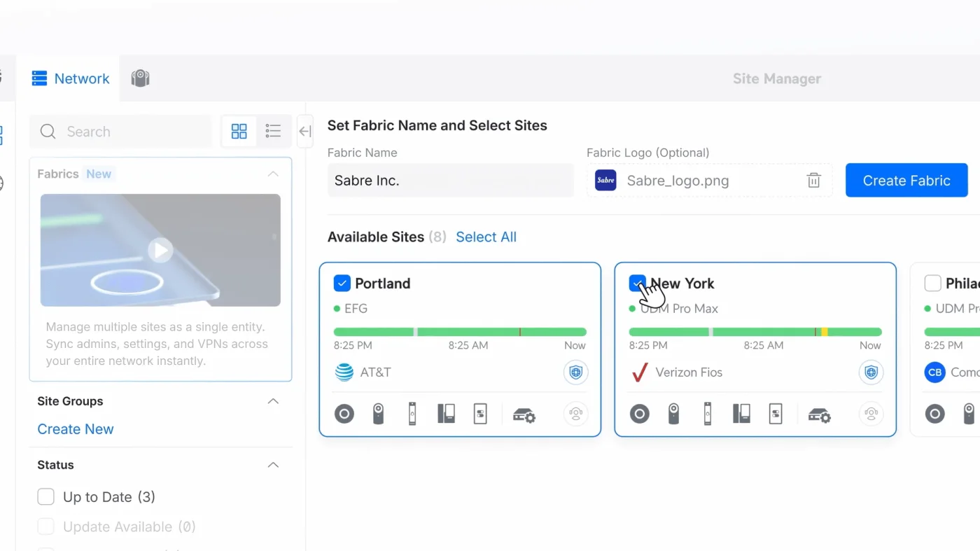980x551 pixels.
Task: Uncheck the Portland site checkbox
Action: pos(342,283)
